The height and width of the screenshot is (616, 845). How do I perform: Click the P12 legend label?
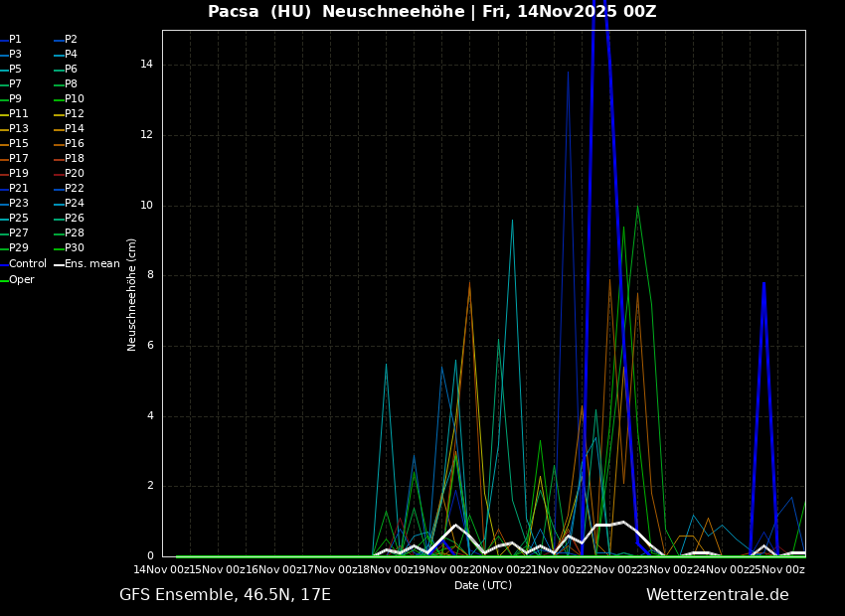75,114
